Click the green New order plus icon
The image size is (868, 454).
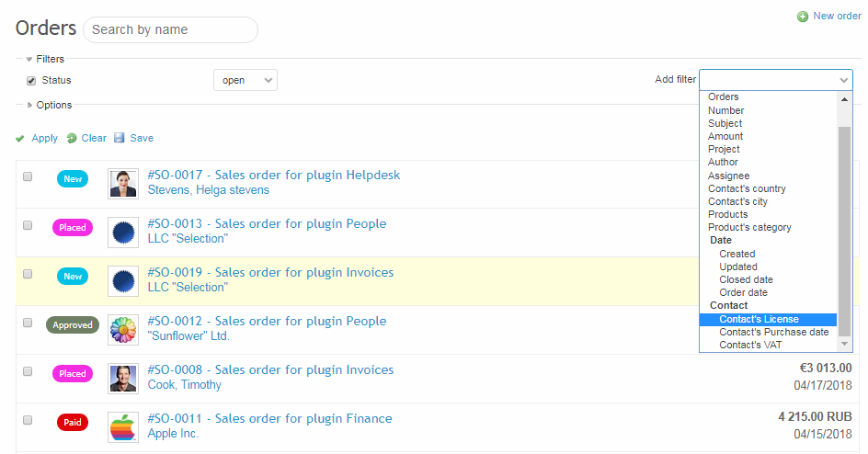803,17
